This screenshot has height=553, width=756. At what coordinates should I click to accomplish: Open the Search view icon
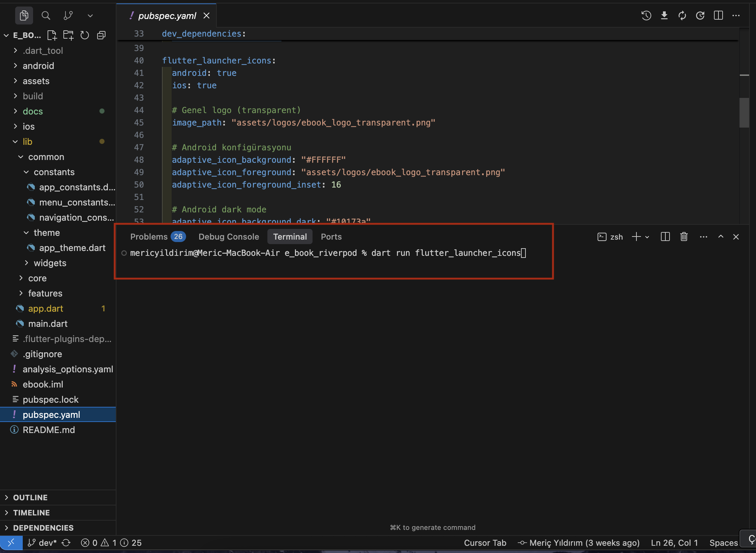(x=45, y=16)
